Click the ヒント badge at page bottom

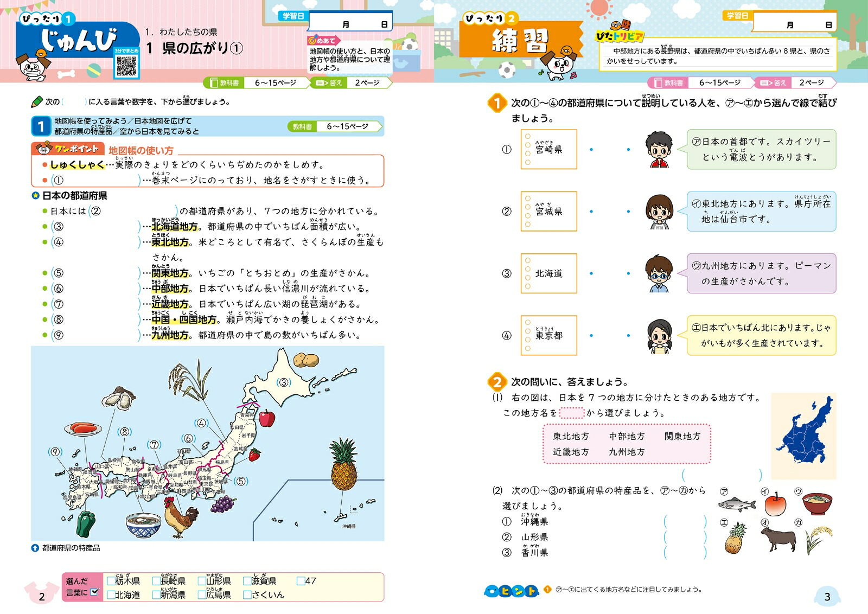(511, 590)
